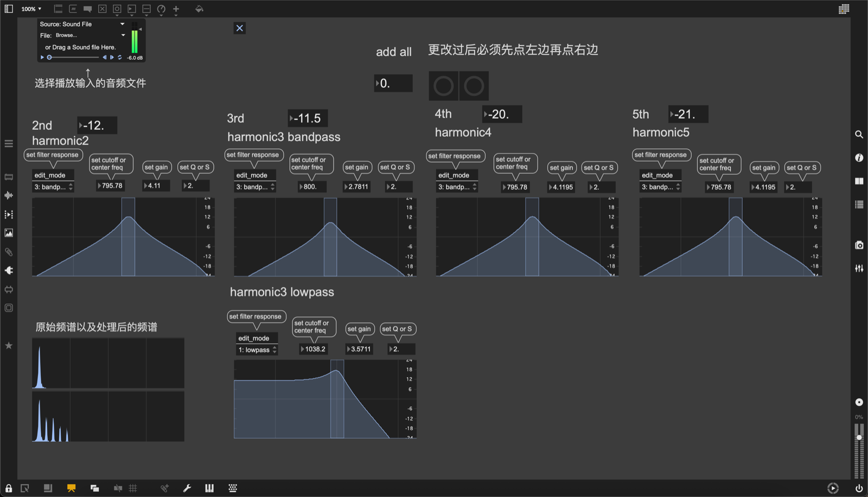868x497 pixels.
Task: Click the new view window icon in bottom bar
Action: pos(94,488)
